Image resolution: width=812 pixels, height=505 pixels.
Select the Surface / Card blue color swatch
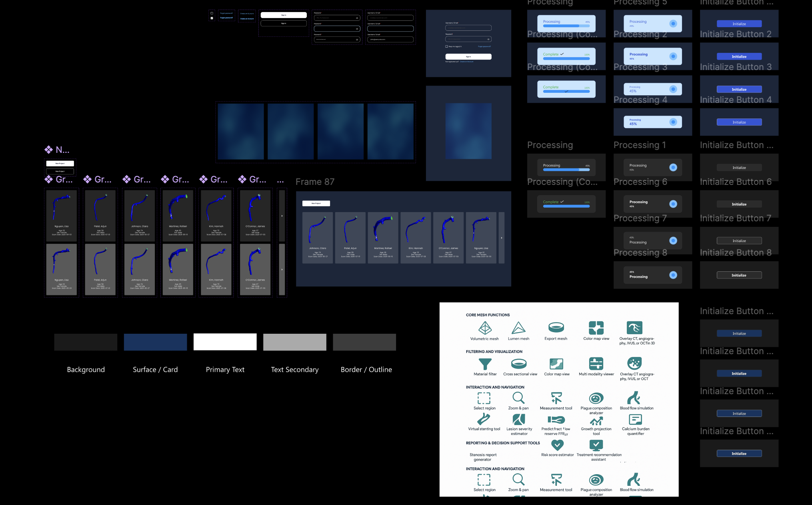(155, 342)
